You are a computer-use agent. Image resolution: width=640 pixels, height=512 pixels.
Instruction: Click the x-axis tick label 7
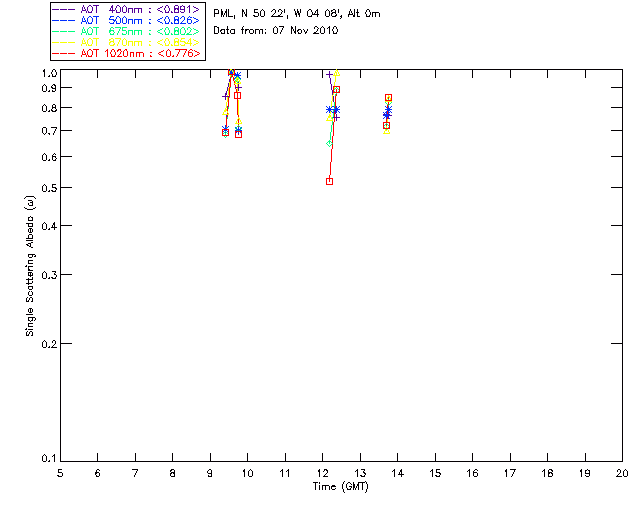pos(135,473)
